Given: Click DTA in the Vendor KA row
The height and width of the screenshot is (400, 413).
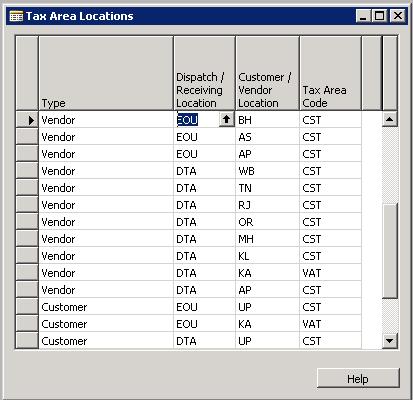Looking at the screenshot, I should click(x=204, y=273).
